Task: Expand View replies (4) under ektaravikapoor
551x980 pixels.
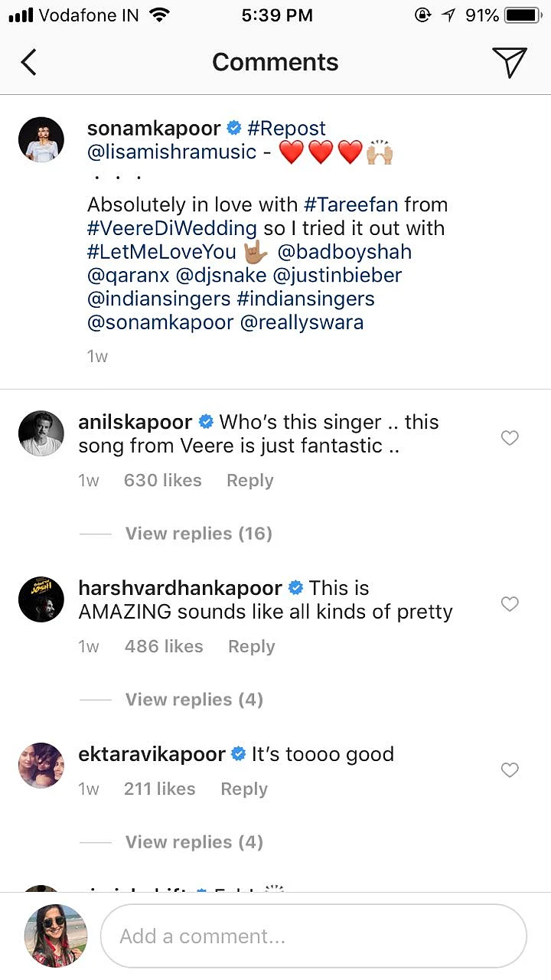Action: [194, 842]
